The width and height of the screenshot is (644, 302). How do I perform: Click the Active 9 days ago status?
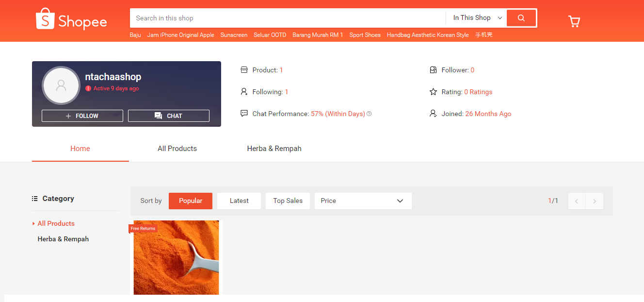click(116, 88)
